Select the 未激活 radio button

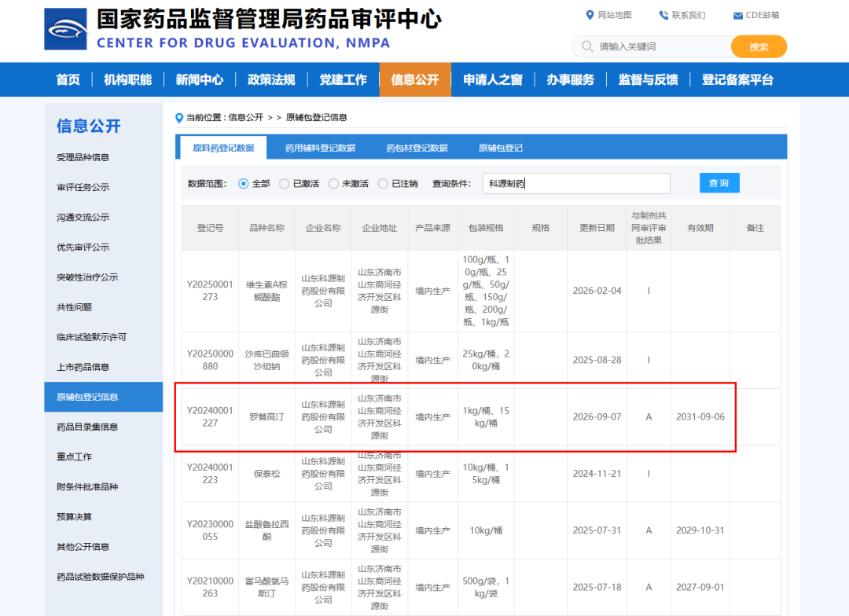point(333,184)
